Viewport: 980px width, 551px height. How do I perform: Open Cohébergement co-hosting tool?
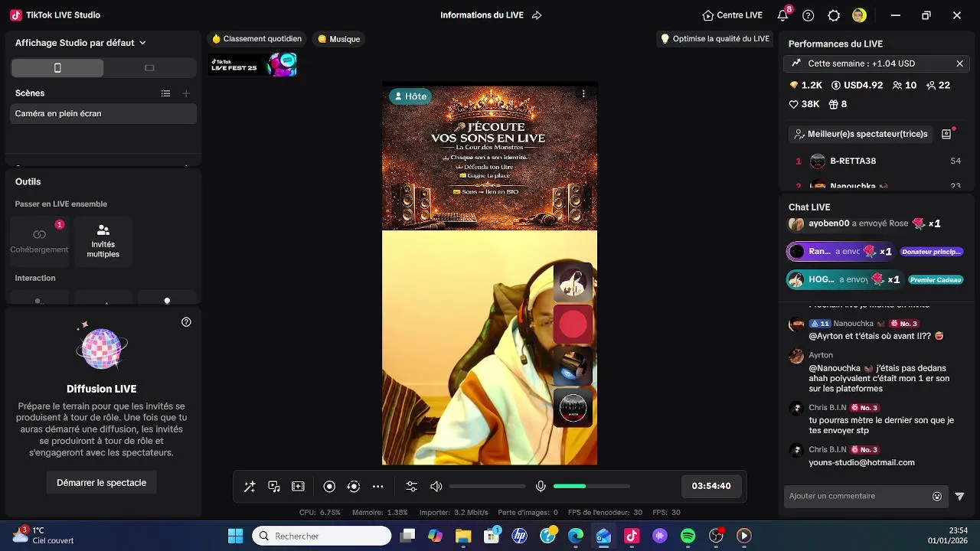click(39, 240)
